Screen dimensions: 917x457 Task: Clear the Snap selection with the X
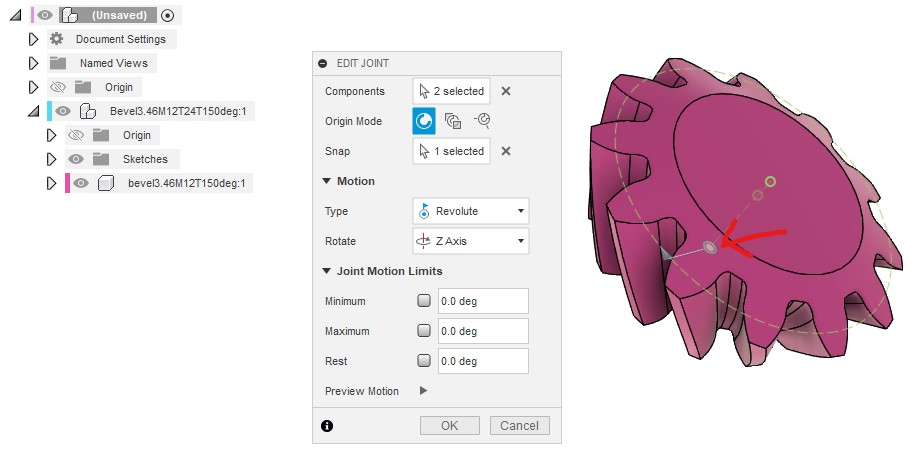click(x=506, y=151)
